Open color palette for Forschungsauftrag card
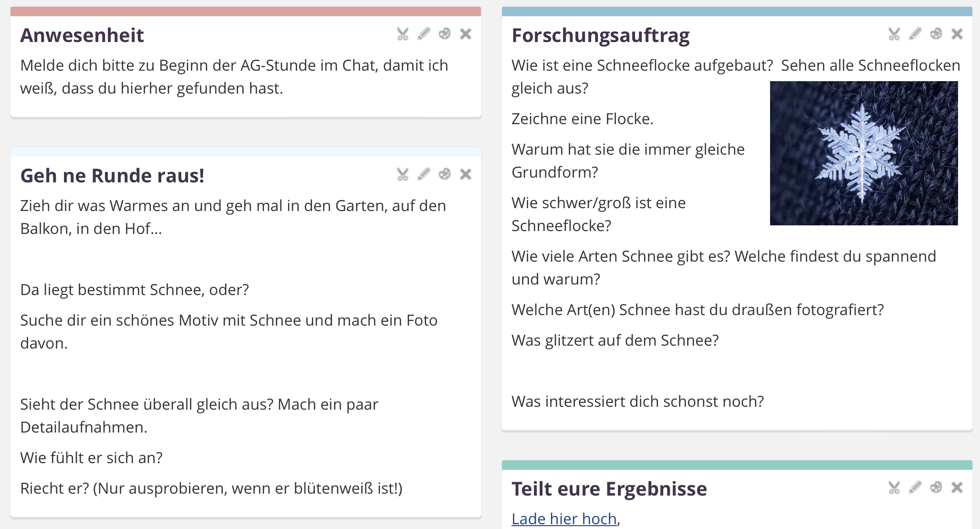This screenshot has width=980, height=529. point(936,34)
